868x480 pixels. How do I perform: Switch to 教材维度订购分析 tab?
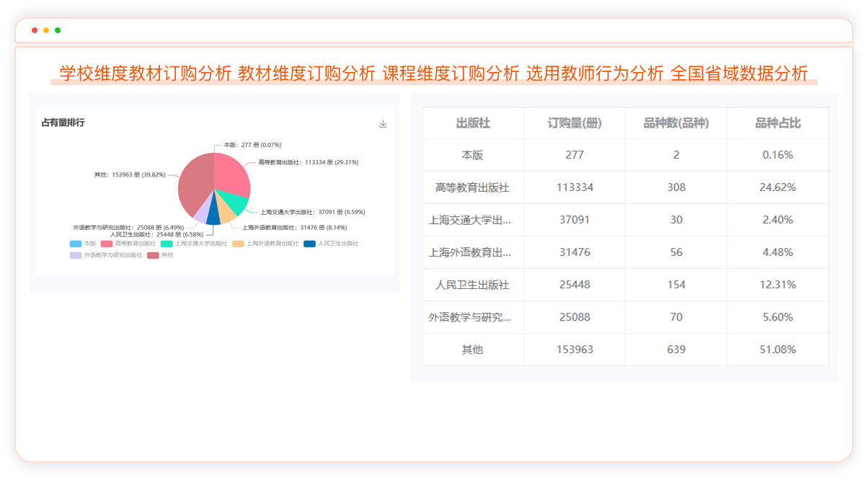pyautogui.click(x=306, y=74)
